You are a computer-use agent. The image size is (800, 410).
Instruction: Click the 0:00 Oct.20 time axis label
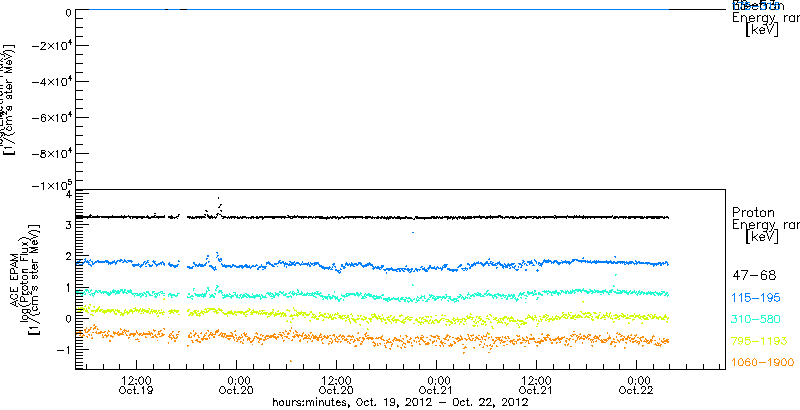236,385
